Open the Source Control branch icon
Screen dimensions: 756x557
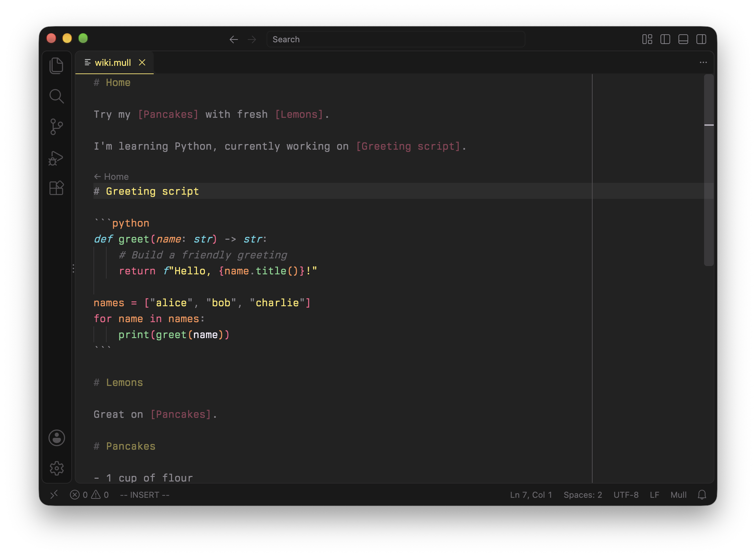click(56, 127)
